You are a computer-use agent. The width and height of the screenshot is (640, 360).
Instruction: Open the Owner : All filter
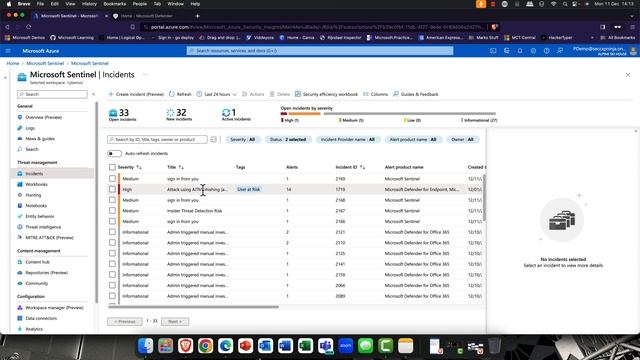[x=462, y=140]
